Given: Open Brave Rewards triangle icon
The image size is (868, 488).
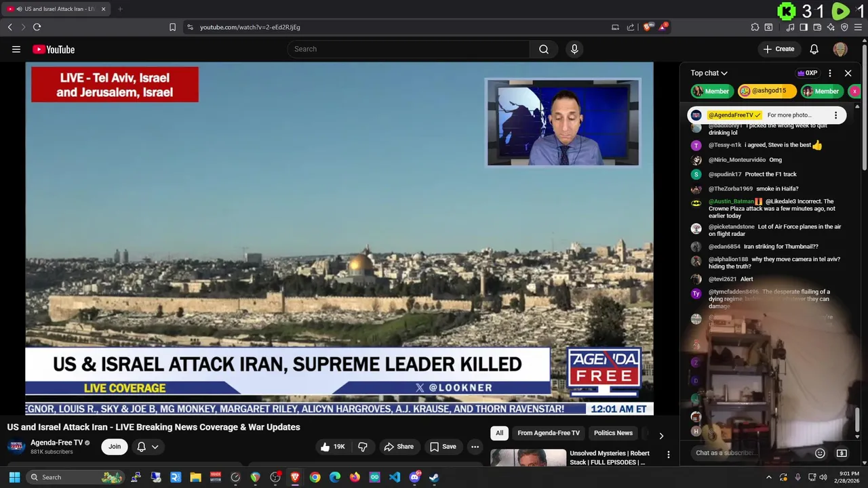Looking at the screenshot, I should [663, 27].
